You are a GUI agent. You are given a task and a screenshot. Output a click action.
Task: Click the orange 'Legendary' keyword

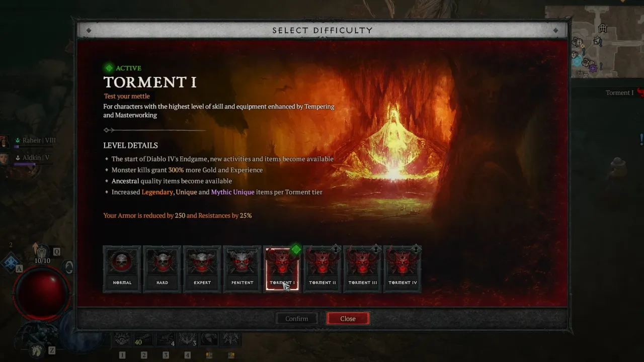tap(157, 192)
